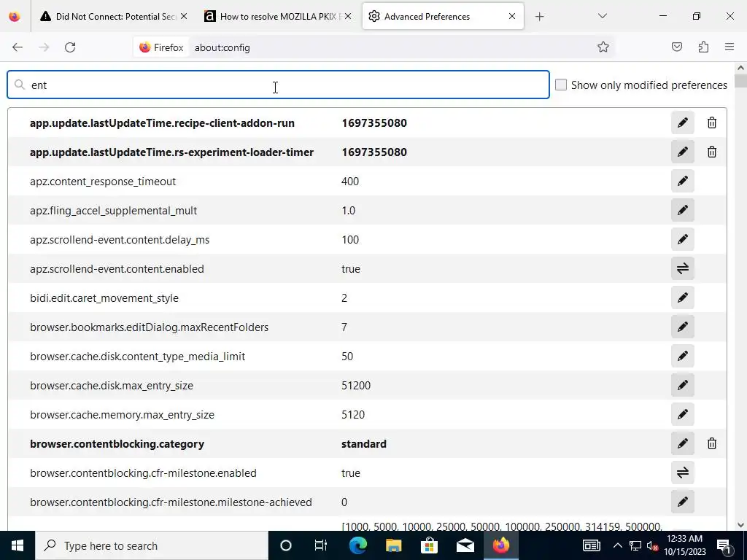Click Firefox taskbar icon
Viewport: 747px width, 560px height.
tap(500, 545)
